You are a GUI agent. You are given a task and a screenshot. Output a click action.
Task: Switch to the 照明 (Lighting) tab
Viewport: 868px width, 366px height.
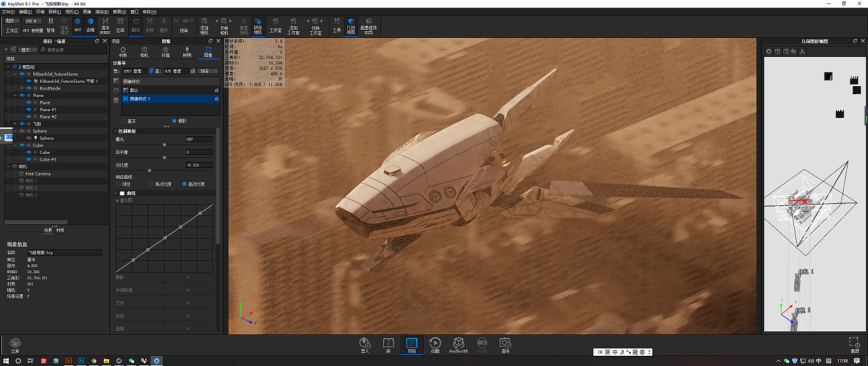[187, 52]
